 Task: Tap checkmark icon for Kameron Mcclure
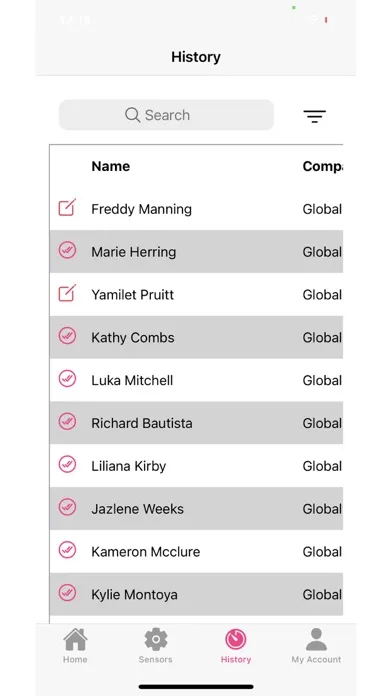67,550
